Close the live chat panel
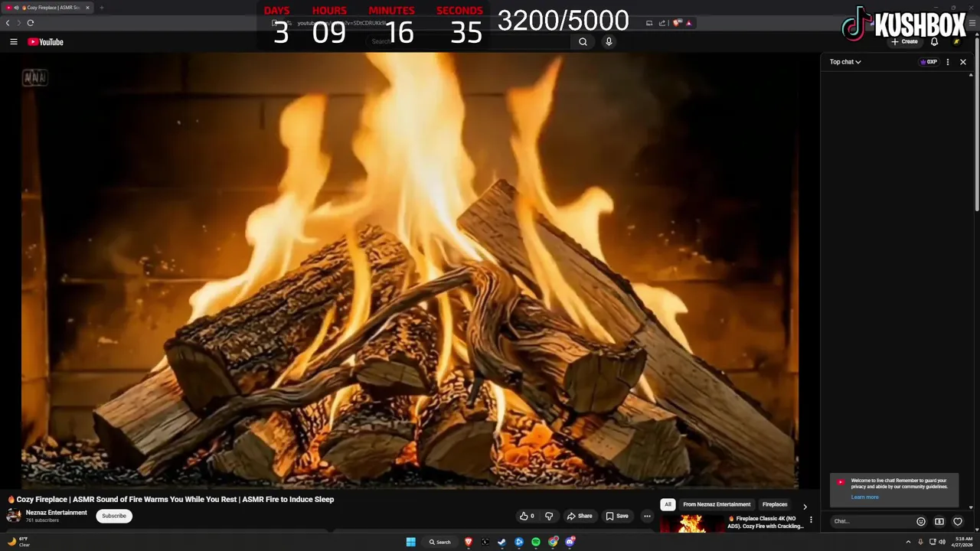The height and width of the screenshot is (551, 980). click(x=963, y=62)
